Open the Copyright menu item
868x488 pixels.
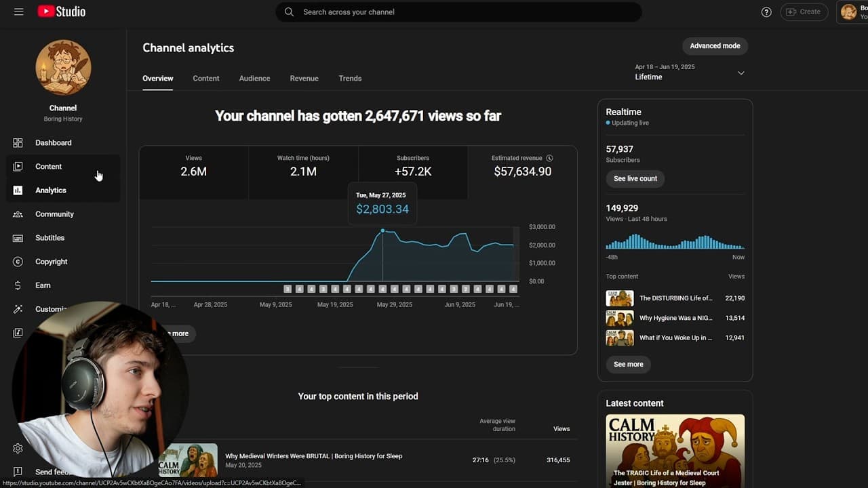[63, 262]
